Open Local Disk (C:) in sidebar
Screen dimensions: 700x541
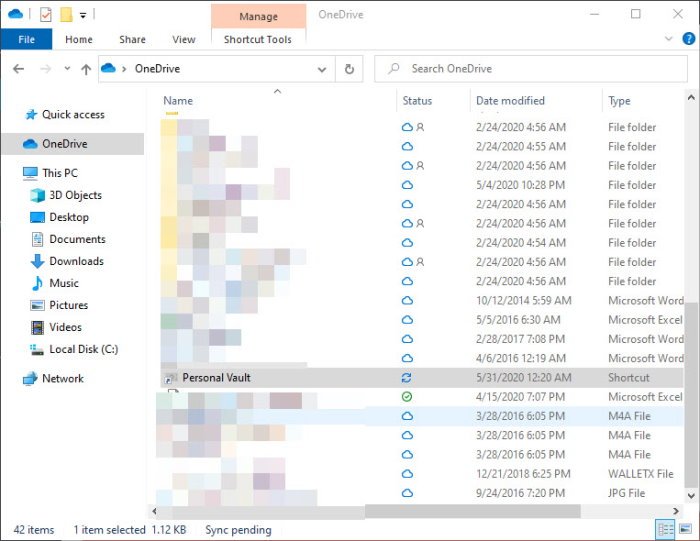tap(83, 349)
